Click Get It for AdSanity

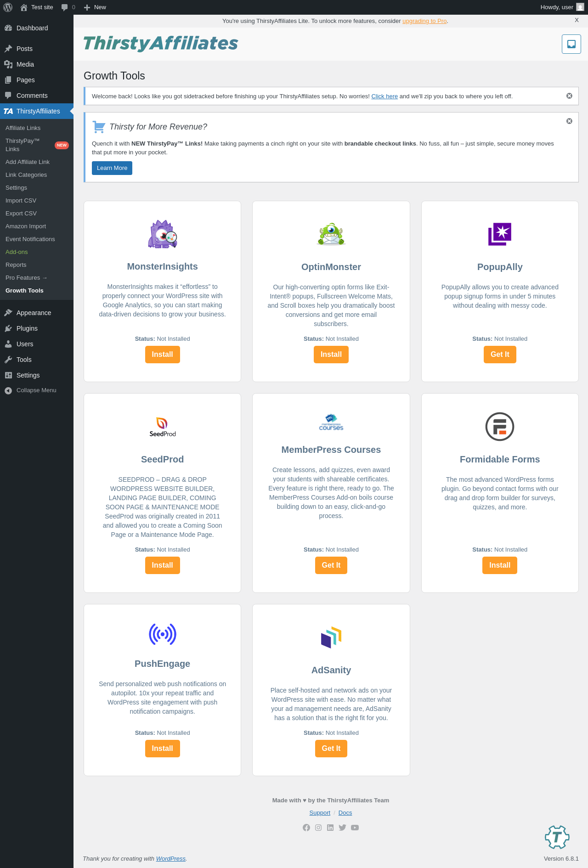pos(331,749)
